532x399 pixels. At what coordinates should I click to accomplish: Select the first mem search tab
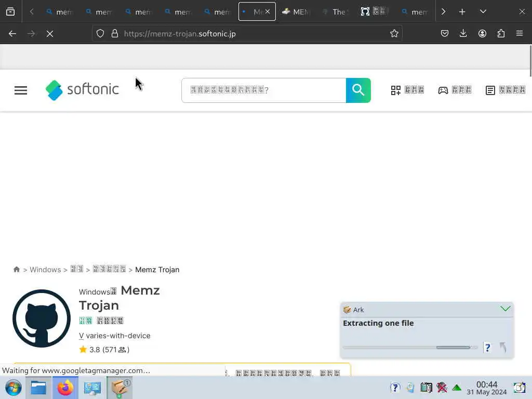[x=60, y=11]
